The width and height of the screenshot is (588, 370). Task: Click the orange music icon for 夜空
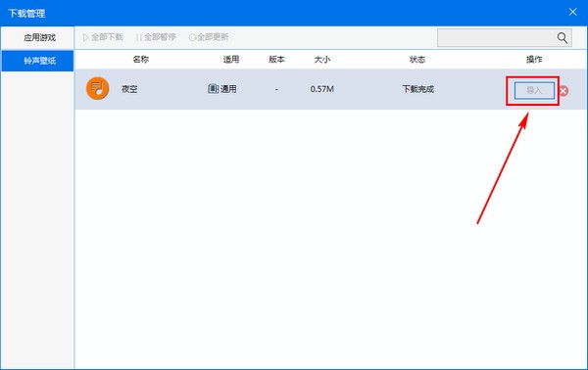(97, 88)
